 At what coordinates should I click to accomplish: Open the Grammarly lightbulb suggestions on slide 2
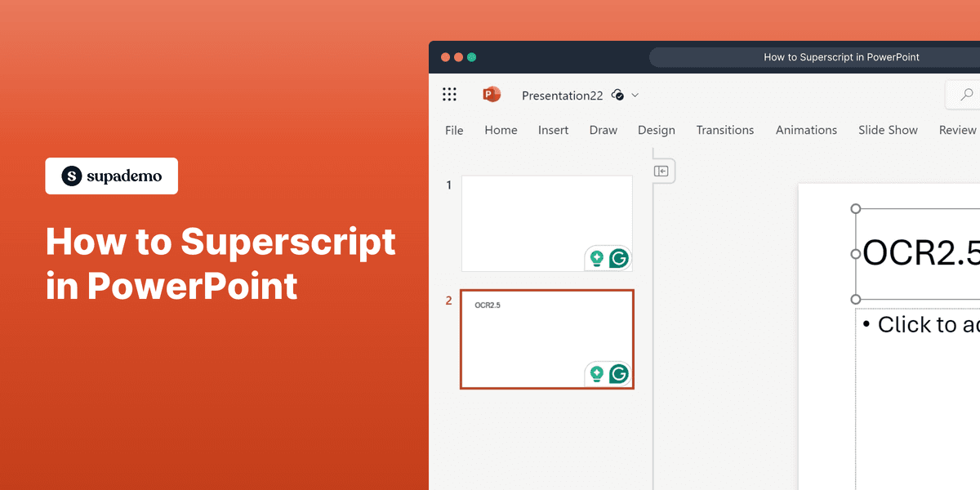(x=596, y=373)
